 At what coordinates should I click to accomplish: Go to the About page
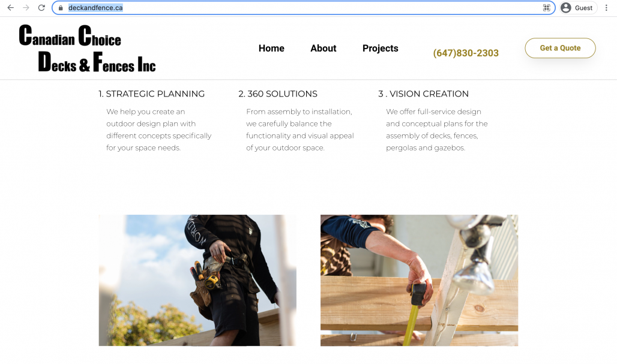coord(323,49)
